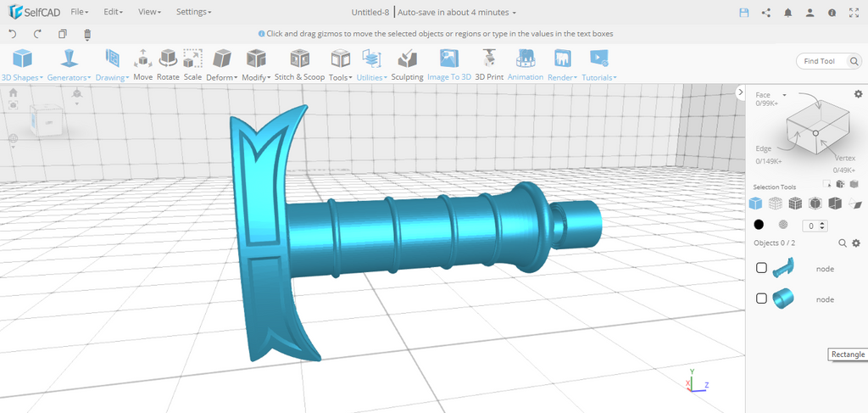The height and width of the screenshot is (413, 868).
Task: Open the Animation tool
Action: (526, 65)
